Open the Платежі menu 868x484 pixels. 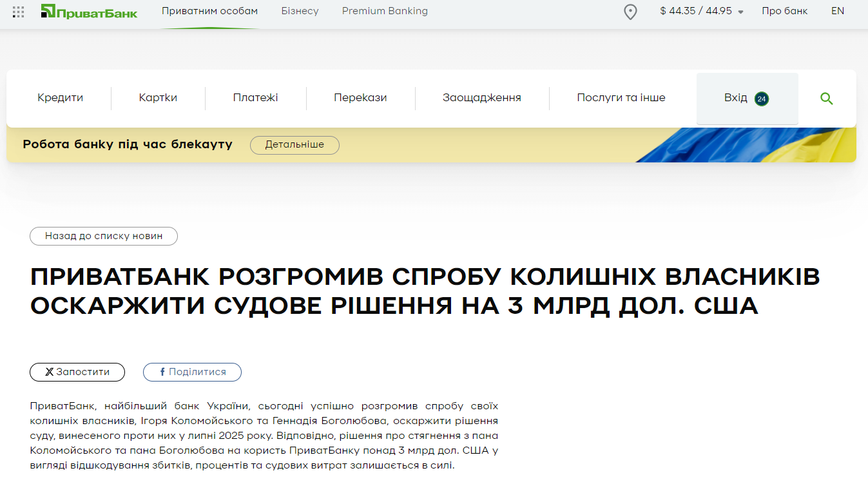click(255, 98)
